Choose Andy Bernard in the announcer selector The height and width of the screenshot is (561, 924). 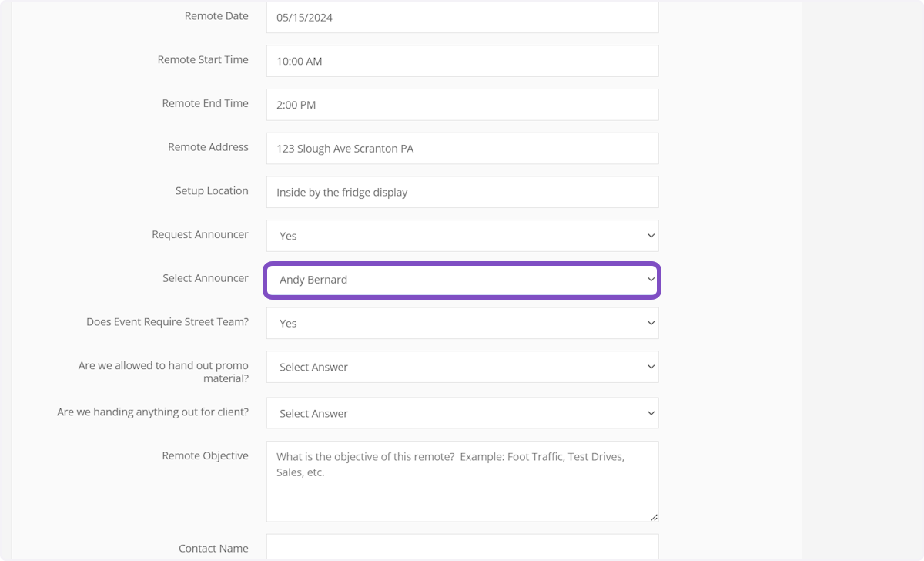click(462, 280)
